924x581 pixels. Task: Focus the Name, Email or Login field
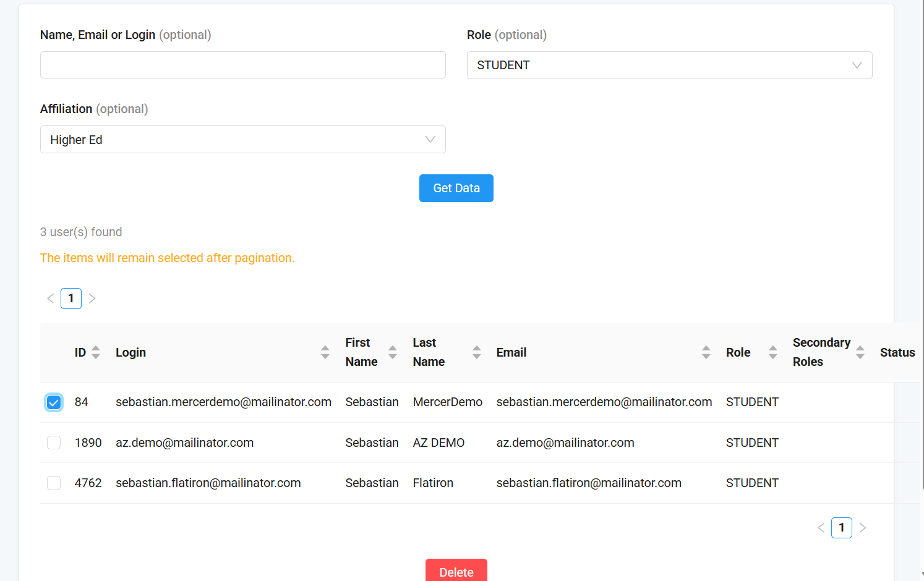click(242, 65)
